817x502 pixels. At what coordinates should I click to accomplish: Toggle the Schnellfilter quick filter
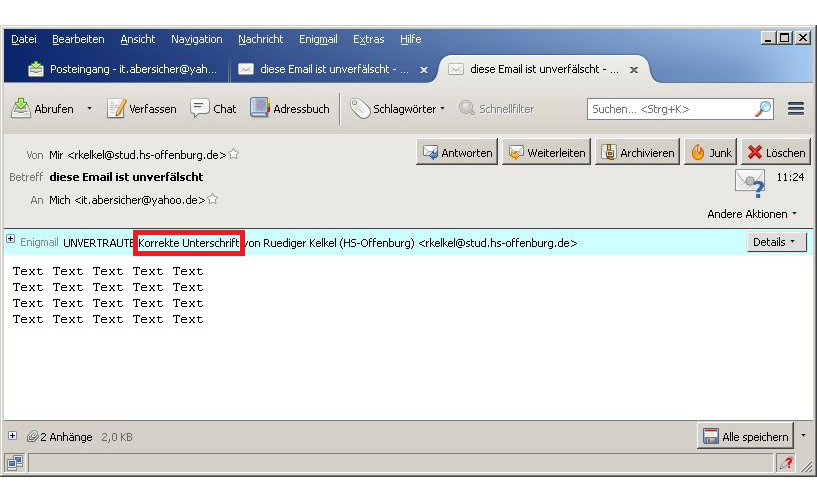[x=497, y=109]
